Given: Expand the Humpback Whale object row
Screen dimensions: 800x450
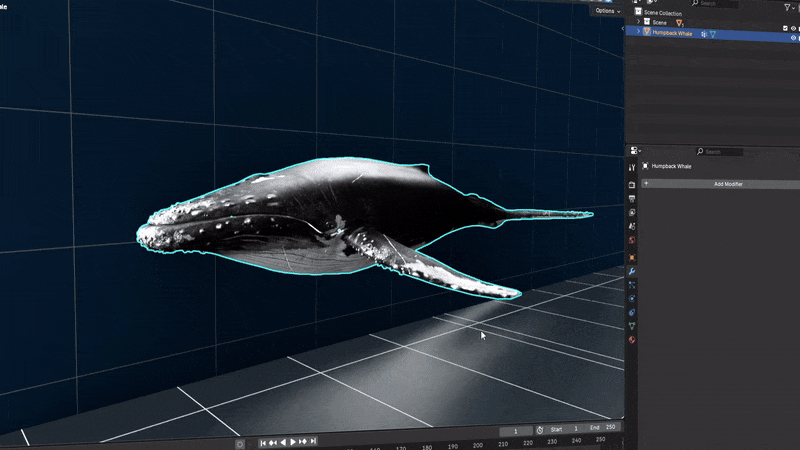Looking at the screenshot, I should click(638, 32).
